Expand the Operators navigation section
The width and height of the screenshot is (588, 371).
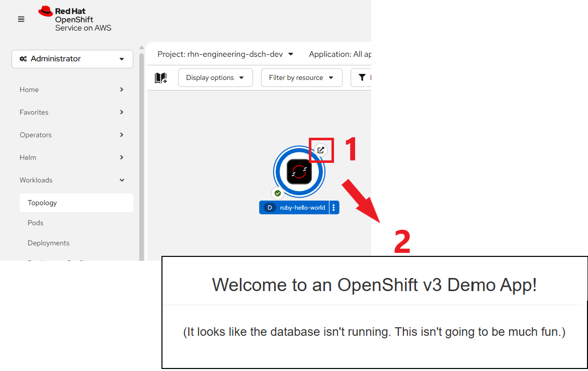pyautogui.click(x=72, y=135)
